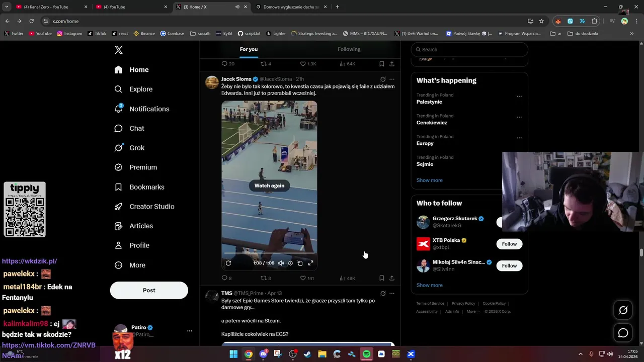The image size is (644, 362).
Task: Open the Sejmie trending topic
Action: point(425,164)
